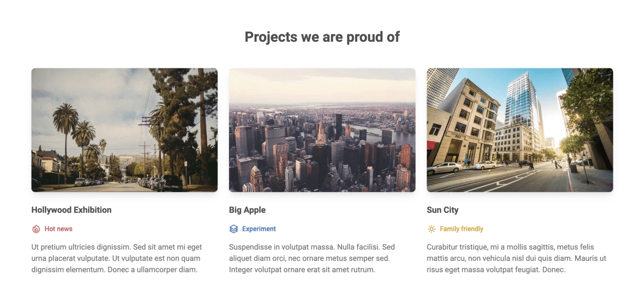View the Hollywood Exhibition street photo
Image resolution: width=644 pixels, height=304 pixels.
[x=124, y=130]
